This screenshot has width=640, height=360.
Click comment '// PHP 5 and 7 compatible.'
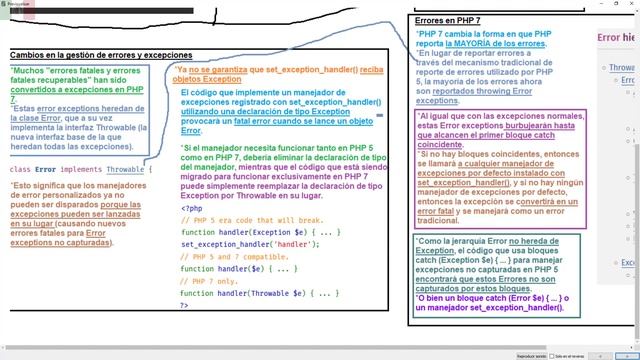(x=234, y=257)
